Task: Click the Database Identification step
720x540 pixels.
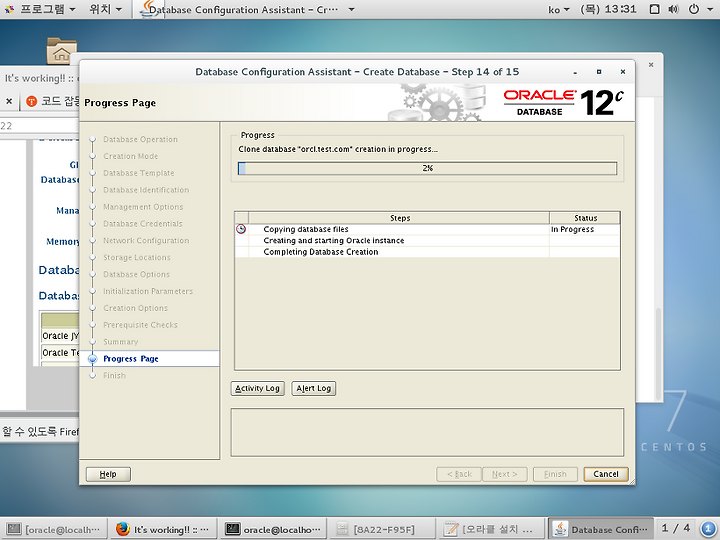Action: (146, 190)
